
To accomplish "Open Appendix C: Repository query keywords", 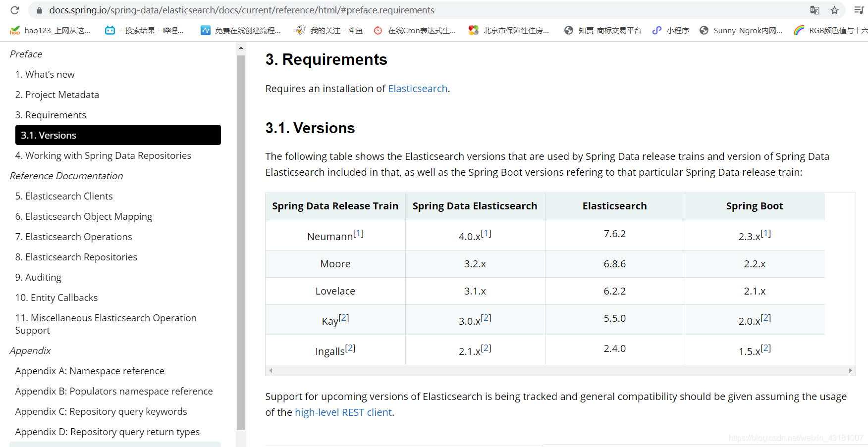I will (x=101, y=411).
